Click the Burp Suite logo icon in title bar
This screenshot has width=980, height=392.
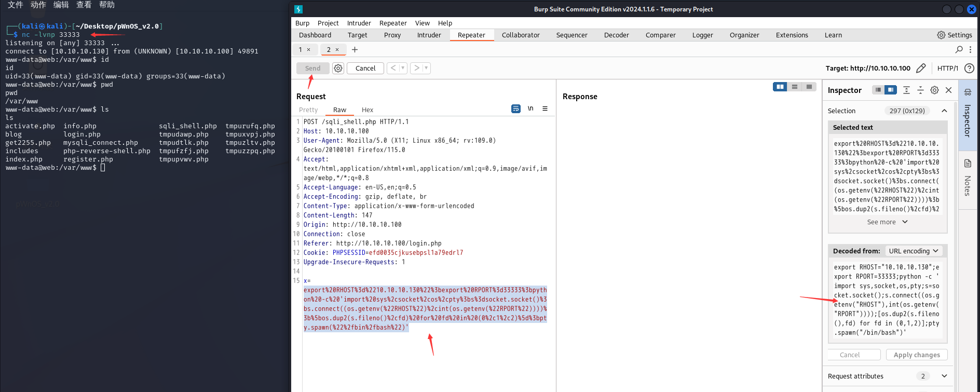coord(298,9)
